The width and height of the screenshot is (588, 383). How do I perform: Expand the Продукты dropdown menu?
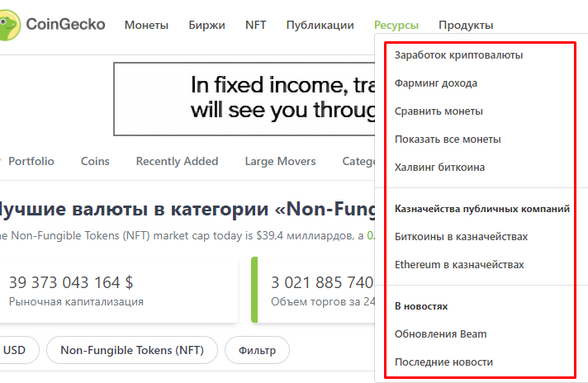(466, 26)
